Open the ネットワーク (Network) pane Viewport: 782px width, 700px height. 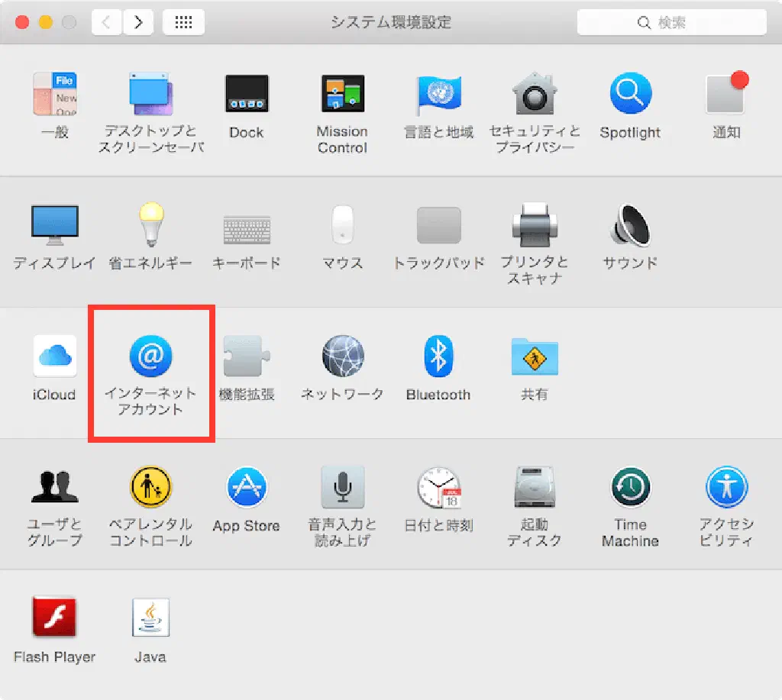tap(342, 356)
